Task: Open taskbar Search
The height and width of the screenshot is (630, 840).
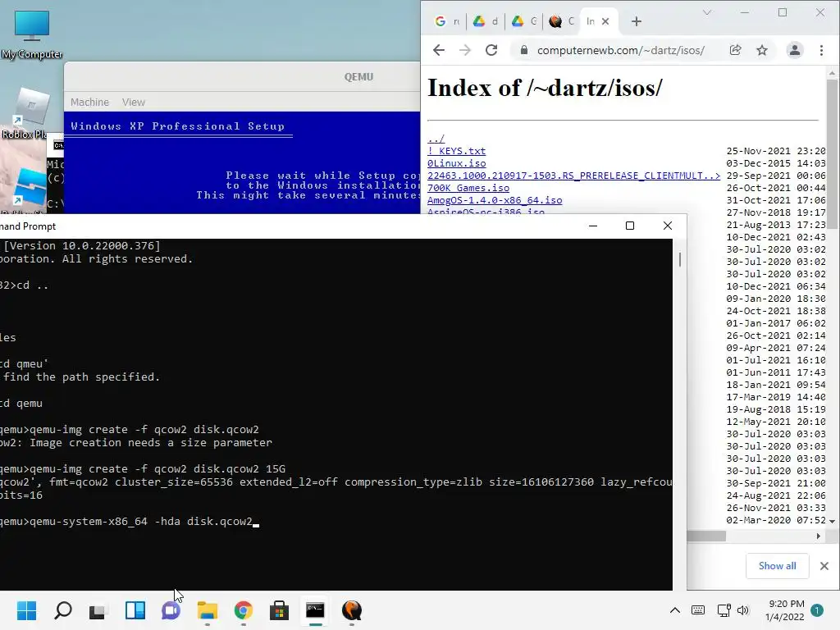Action: [62, 610]
